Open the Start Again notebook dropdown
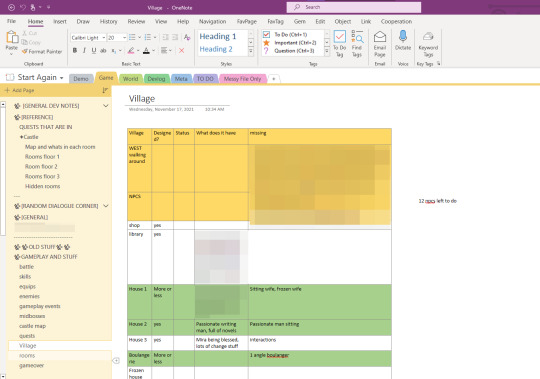540x379 pixels. click(62, 78)
